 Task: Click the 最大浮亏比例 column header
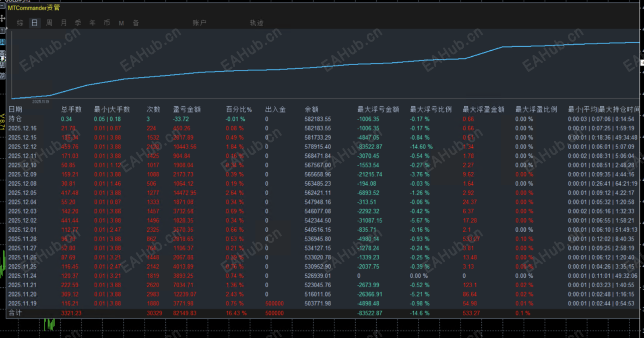click(x=431, y=109)
